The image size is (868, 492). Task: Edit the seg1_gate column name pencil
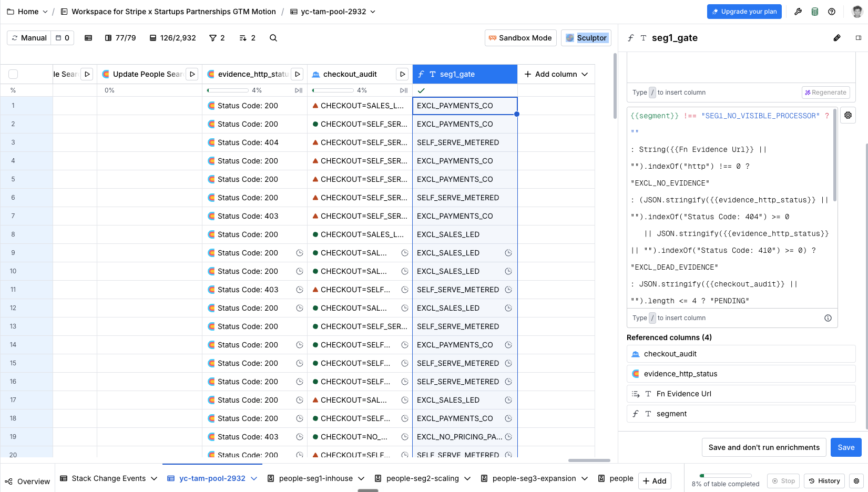[x=837, y=38]
